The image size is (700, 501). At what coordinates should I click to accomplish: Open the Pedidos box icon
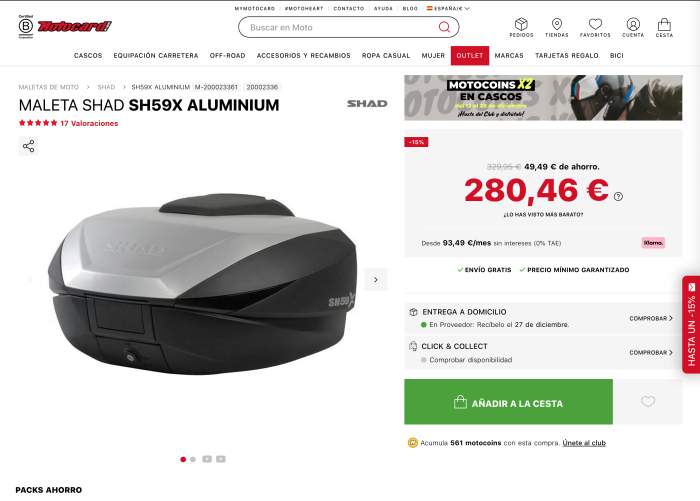click(521, 24)
